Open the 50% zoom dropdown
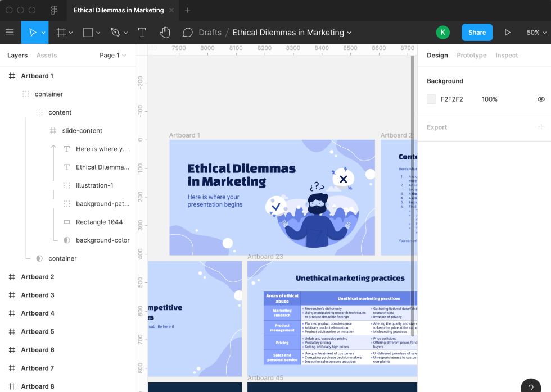Screen dimensions: 551x392 pos(536,33)
